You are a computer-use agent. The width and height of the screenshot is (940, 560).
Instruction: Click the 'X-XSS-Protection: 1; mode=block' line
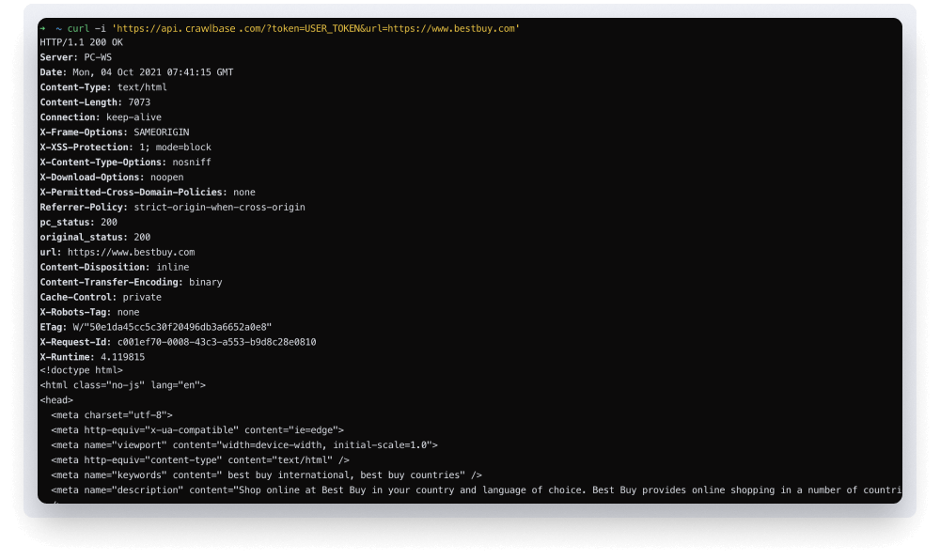[x=125, y=148]
